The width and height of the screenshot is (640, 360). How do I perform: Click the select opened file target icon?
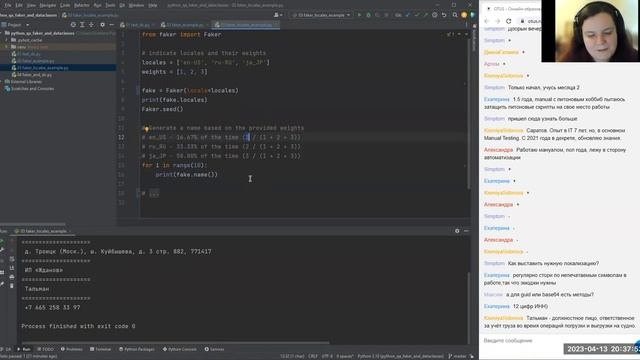click(x=73, y=25)
